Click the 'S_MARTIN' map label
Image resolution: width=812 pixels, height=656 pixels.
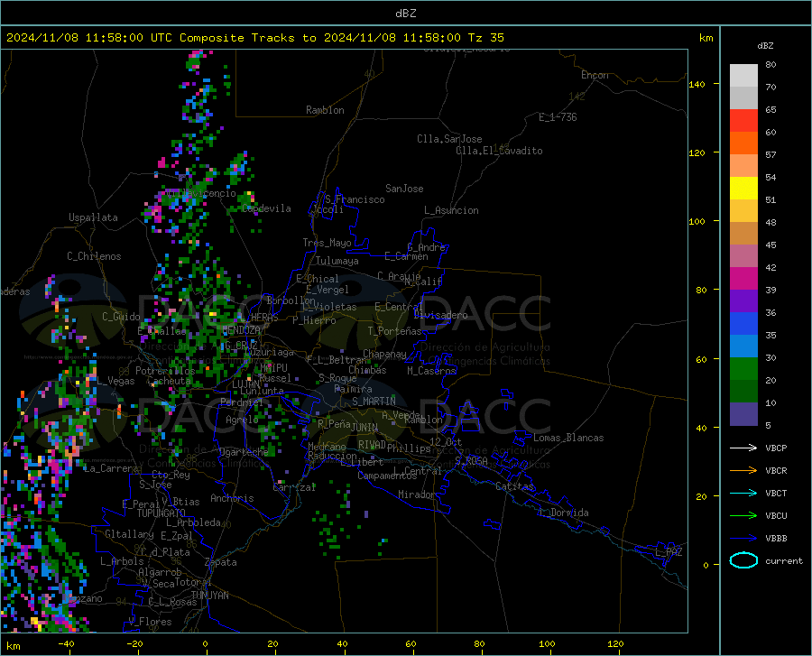click(x=374, y=402)
